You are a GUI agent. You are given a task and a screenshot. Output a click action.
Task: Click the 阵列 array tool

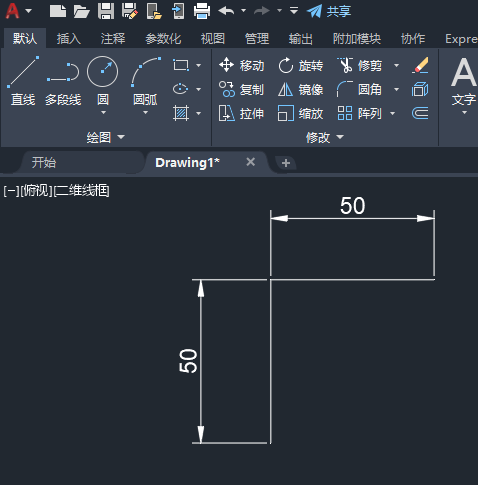360,113
